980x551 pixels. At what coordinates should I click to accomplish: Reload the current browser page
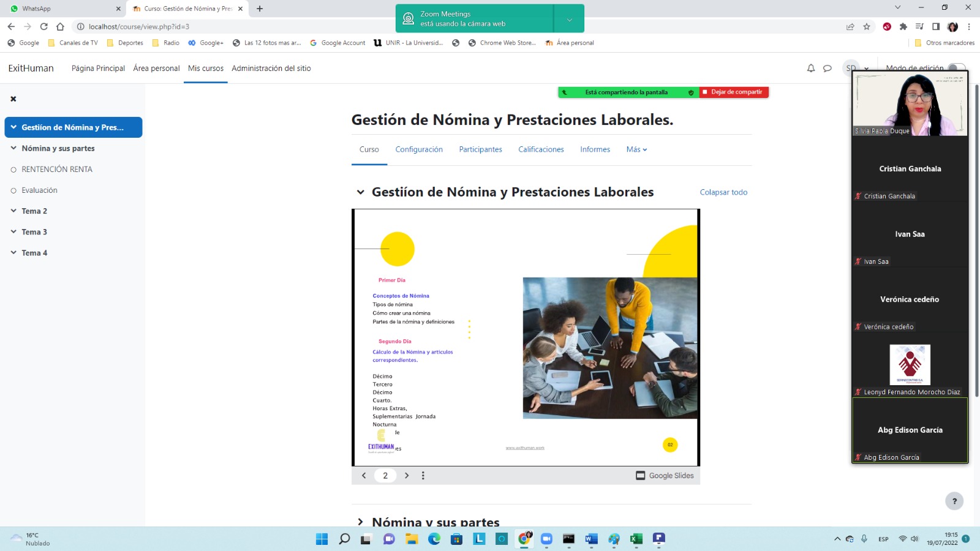[44, 26]
